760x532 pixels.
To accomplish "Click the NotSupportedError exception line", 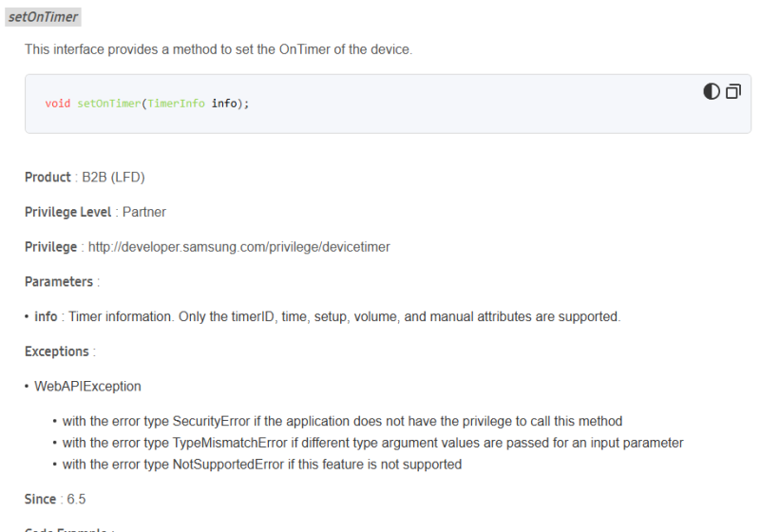I will (261, 465).
